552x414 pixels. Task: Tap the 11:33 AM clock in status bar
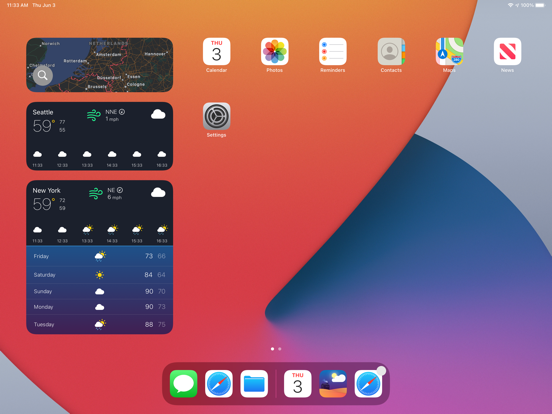click(x=17, y=5)
